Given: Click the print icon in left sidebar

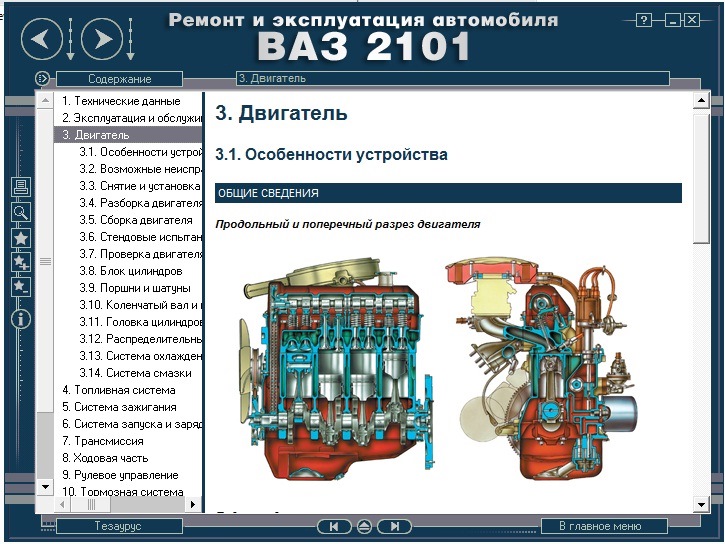Looking at the screenshot, I should click(x=21, y=187).
